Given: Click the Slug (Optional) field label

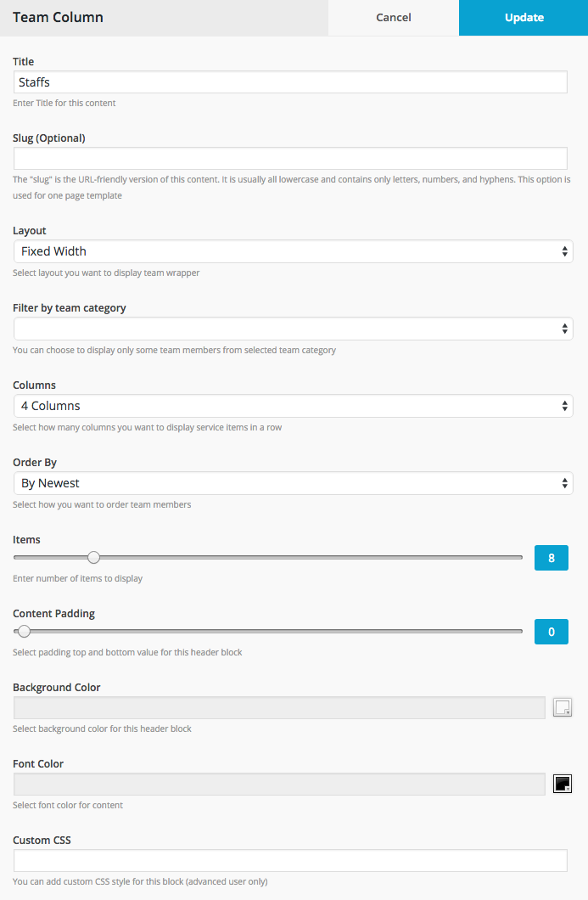Looking at the screenshot, I should (x=49, y=138).
